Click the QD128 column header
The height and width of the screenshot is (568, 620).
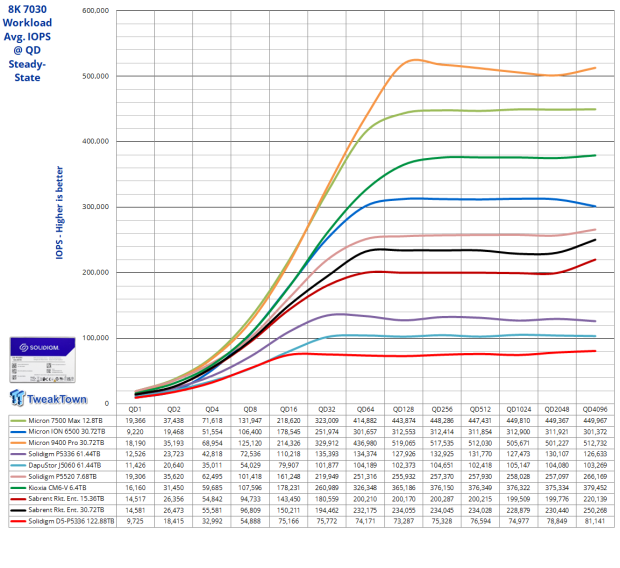(403, 409)
